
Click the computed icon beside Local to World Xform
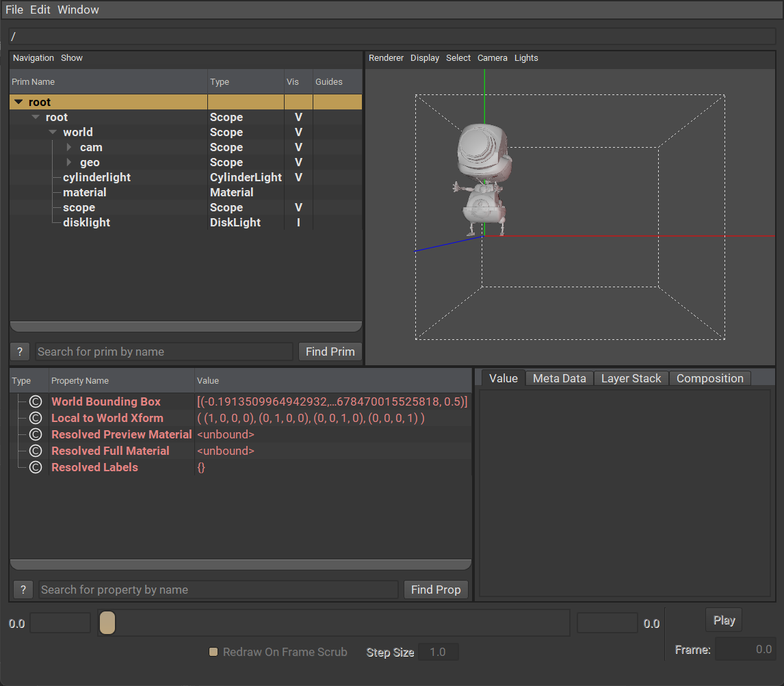[36, 419]
